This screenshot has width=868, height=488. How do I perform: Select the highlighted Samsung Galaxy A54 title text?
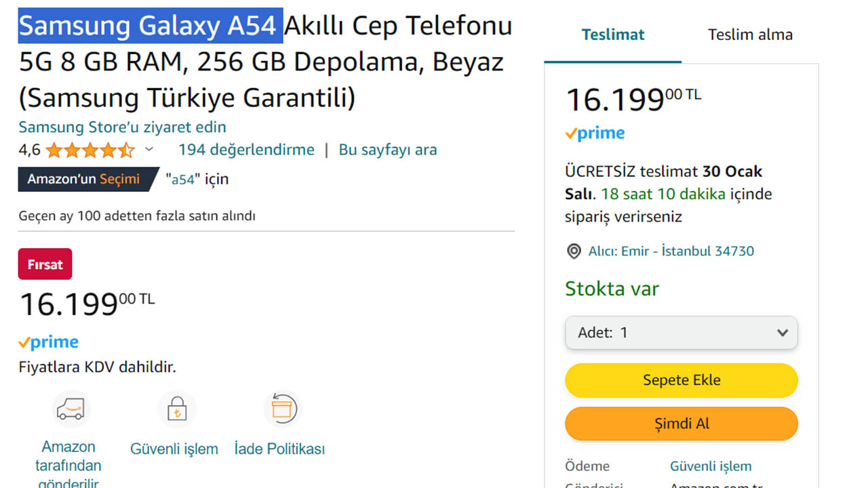pyautogui.click(x=149, y=25)
